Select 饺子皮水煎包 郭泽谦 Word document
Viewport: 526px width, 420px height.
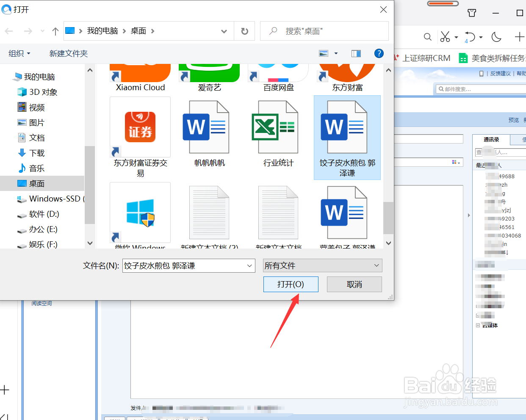[347, 137]
